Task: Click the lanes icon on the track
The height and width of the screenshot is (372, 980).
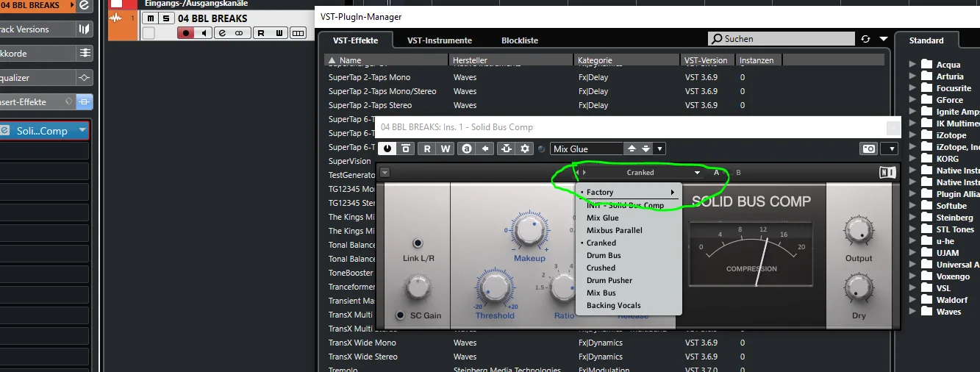Action: [x=298, y=33]
